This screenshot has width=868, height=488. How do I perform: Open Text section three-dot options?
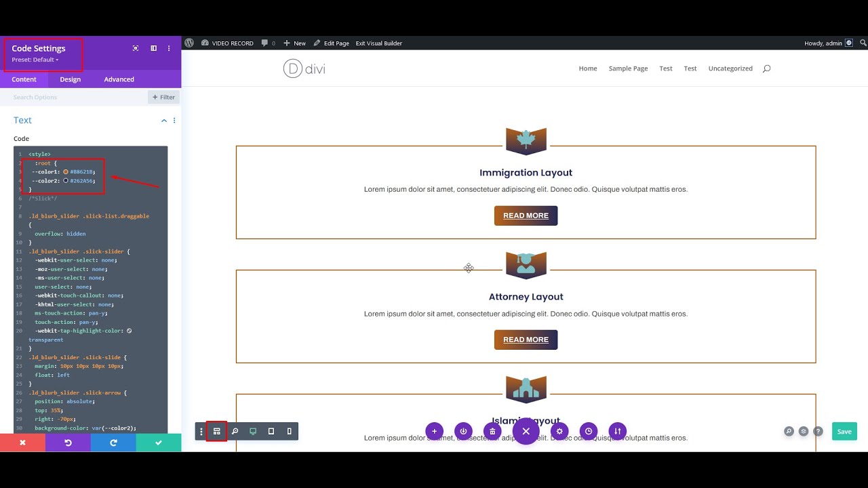point(174,121)
